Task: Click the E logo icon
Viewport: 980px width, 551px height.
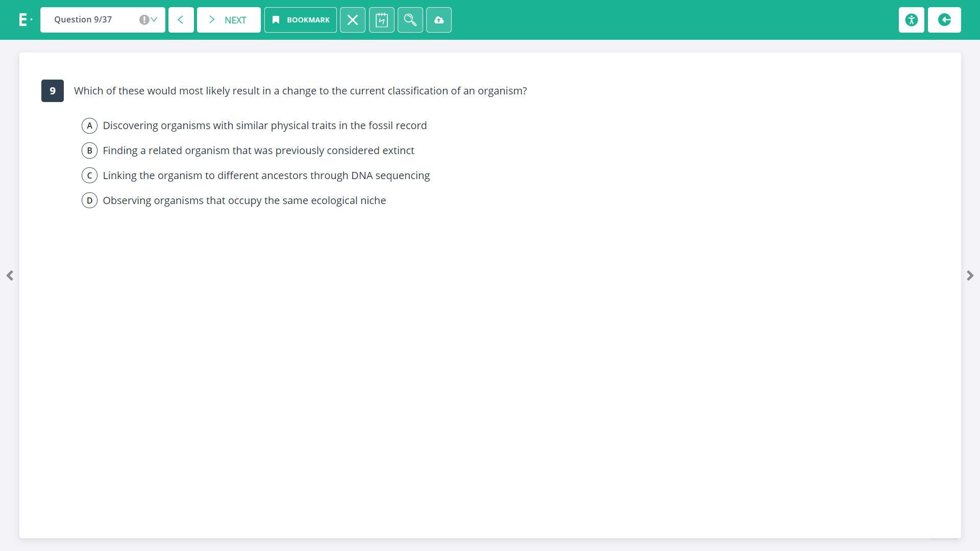Action: click(24, 20)
